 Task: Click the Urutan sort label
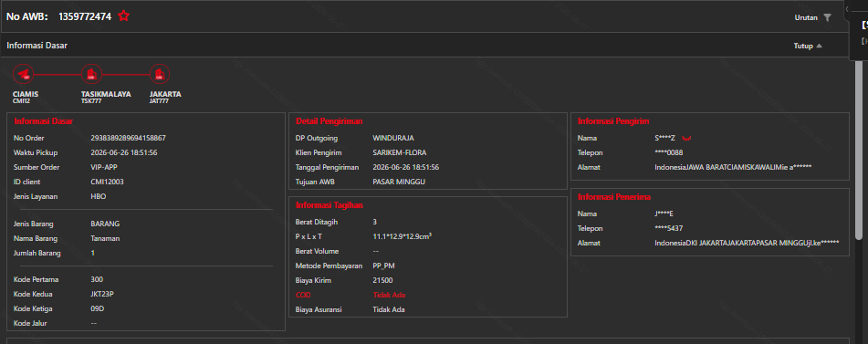point(806,17)
